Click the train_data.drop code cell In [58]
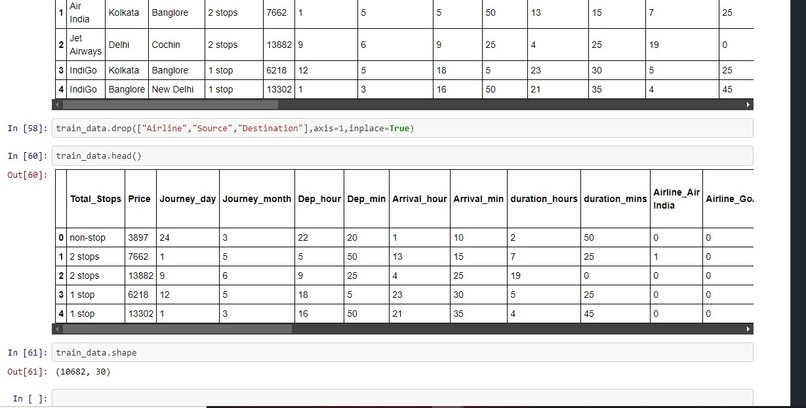The image size is (806, 408). point(402,128)
